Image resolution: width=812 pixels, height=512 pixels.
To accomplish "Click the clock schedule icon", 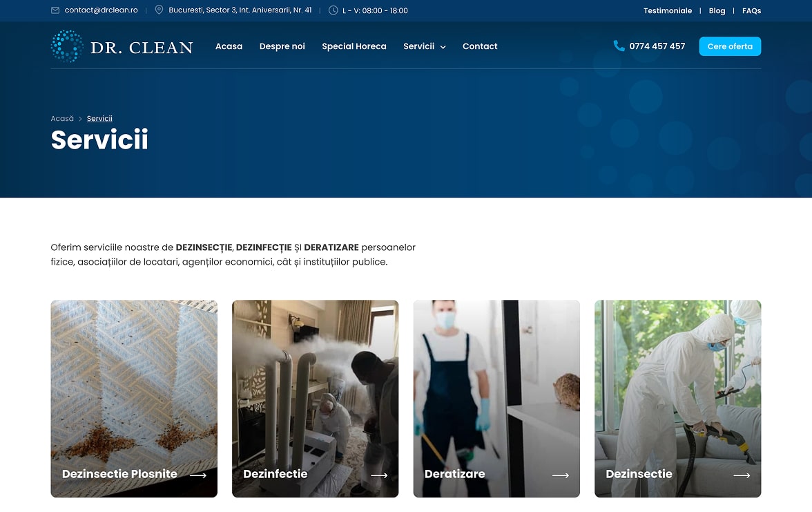I will click(x=333, y=10).
